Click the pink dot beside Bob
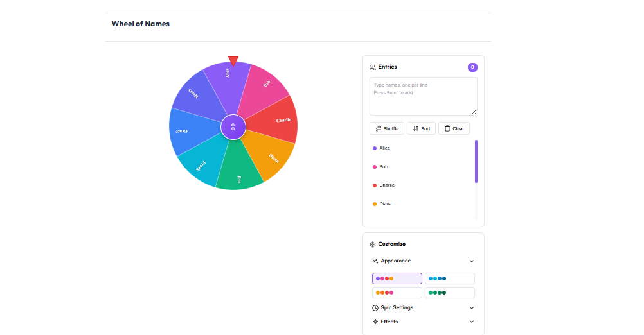This screenshot has width=644, height=335. click(375, 167)
